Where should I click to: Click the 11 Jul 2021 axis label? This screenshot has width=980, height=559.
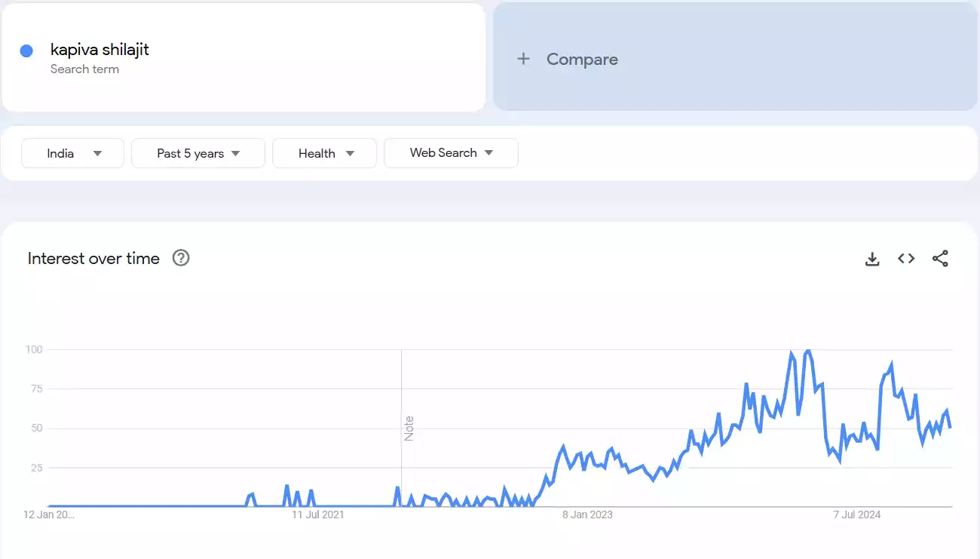pyautogui.click(x=317, y=514)
